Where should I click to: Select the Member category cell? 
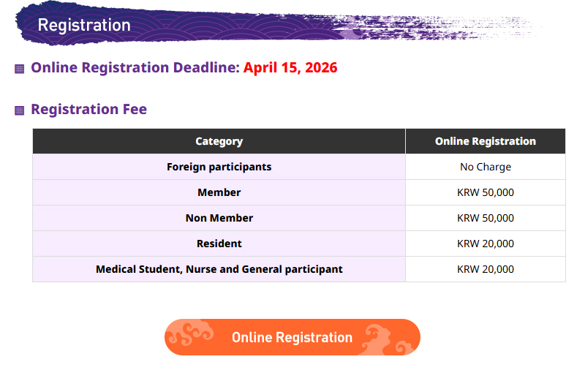pos(219,192)
